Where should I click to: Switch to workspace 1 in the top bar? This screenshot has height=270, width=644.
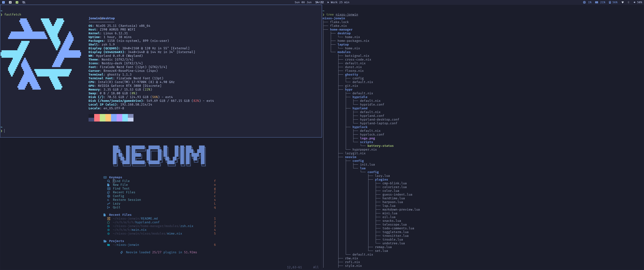pyautogui.click(x=4, y=2)
